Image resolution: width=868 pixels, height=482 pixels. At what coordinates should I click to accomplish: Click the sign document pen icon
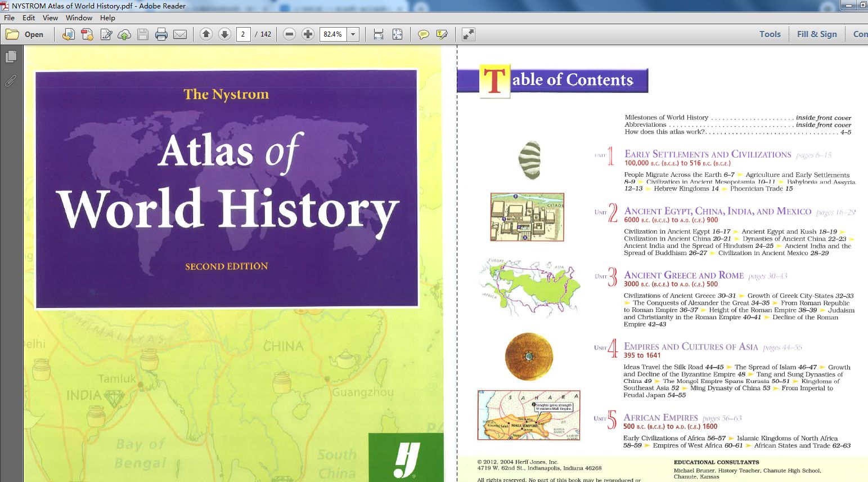click(106, 34)
